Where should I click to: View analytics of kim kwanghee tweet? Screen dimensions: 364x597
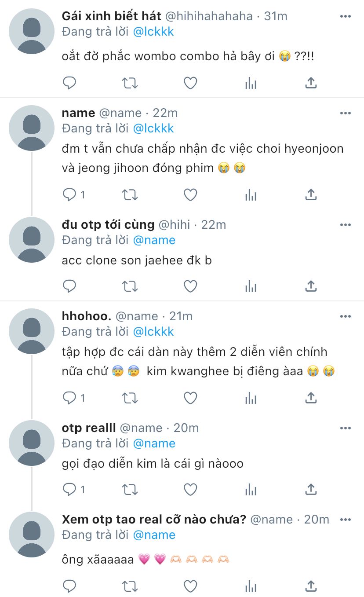251,398
